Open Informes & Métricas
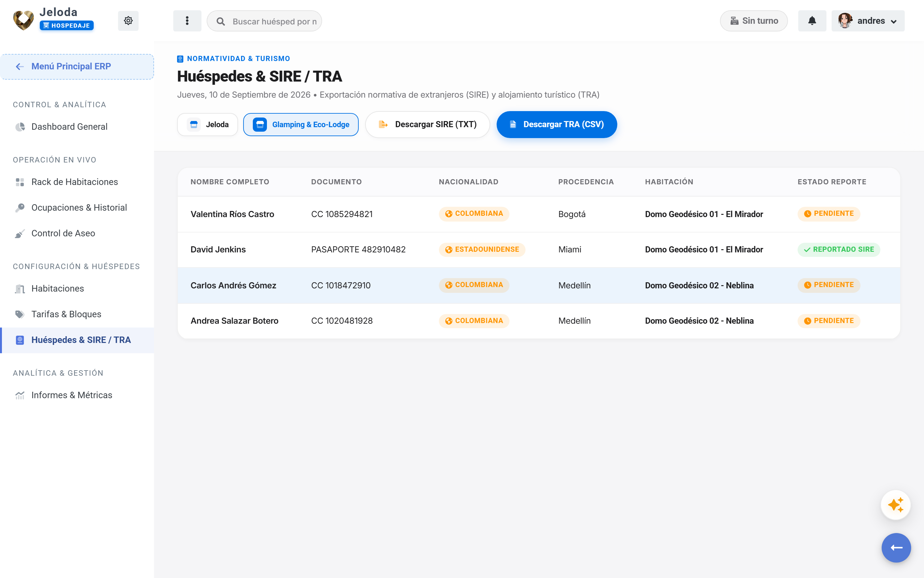 tap(77, 395)
